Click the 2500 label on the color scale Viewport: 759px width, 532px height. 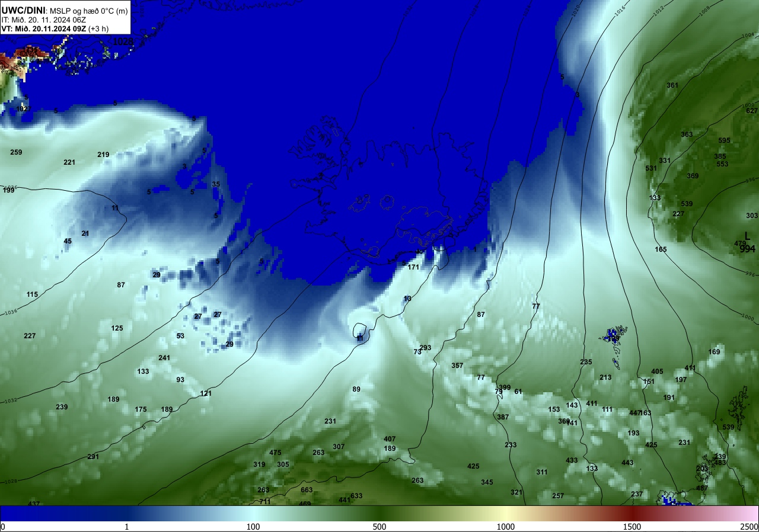tap(750, 527)
